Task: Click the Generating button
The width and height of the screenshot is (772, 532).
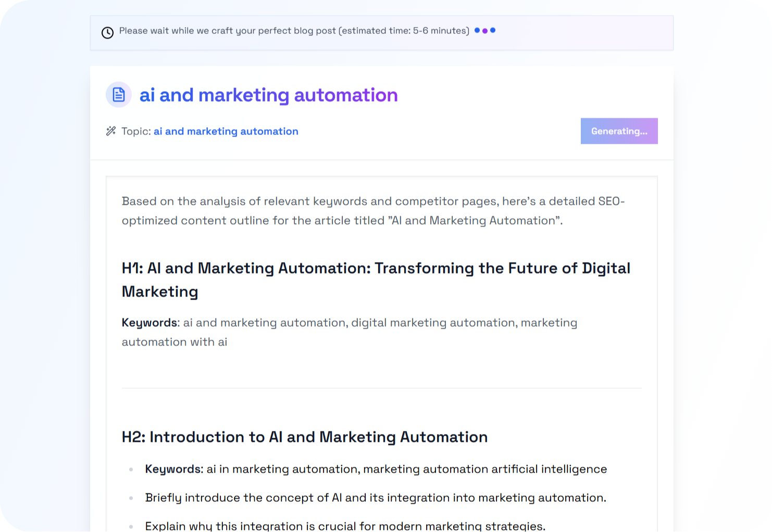Action: 619,131
